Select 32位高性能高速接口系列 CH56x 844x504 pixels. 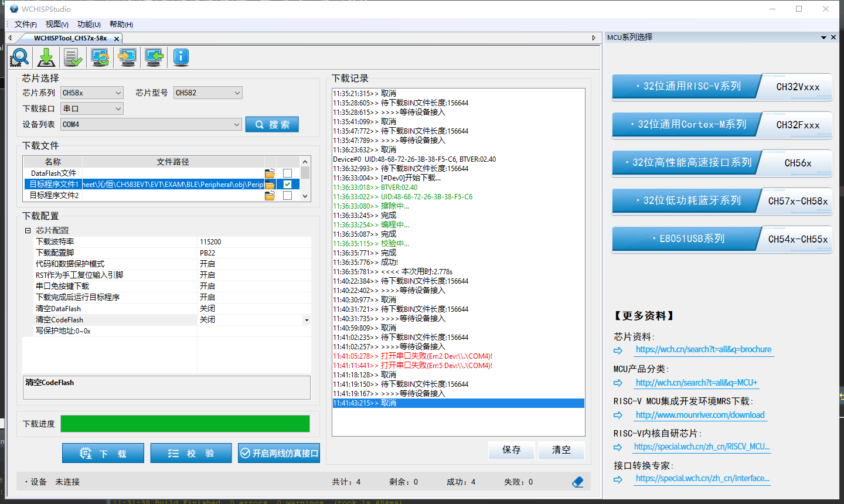(x=722, y=163)
